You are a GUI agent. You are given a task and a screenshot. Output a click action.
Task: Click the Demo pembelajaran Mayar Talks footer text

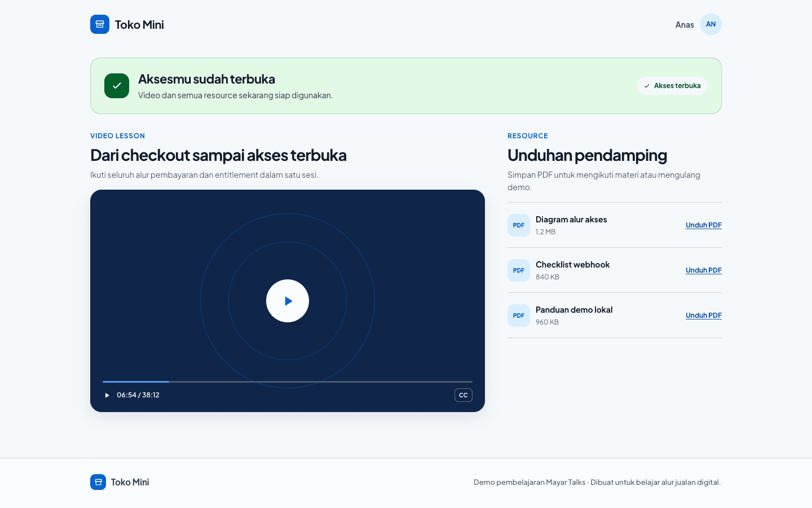pyautogui.click(x=597, y=482)
